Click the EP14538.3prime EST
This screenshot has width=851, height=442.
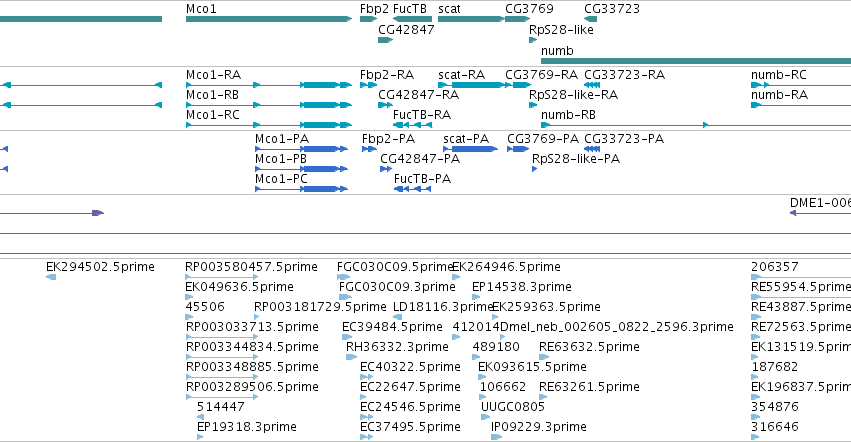pyautogui.click(x=522, y=286)
